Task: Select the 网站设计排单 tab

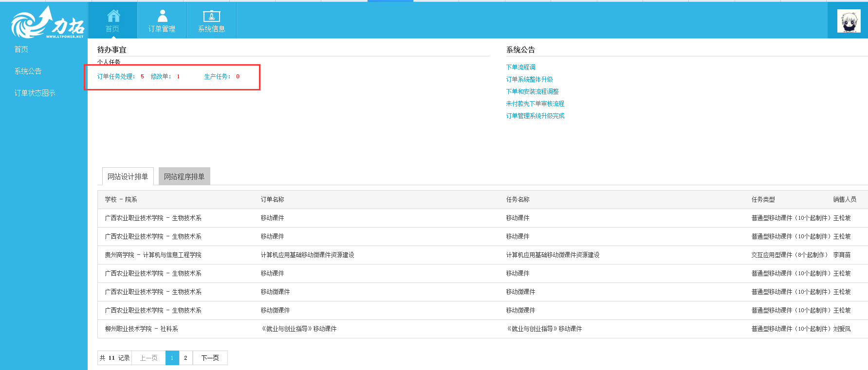Action: coord(128,176)
